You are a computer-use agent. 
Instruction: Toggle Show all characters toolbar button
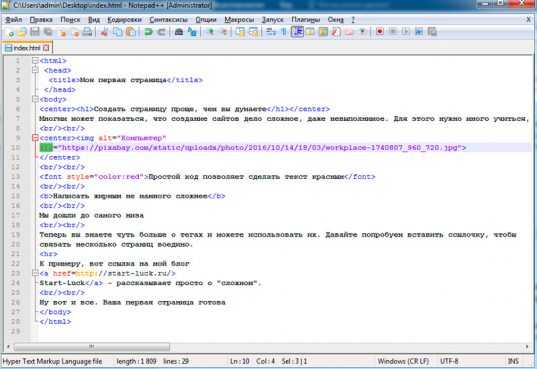(284, 32)
